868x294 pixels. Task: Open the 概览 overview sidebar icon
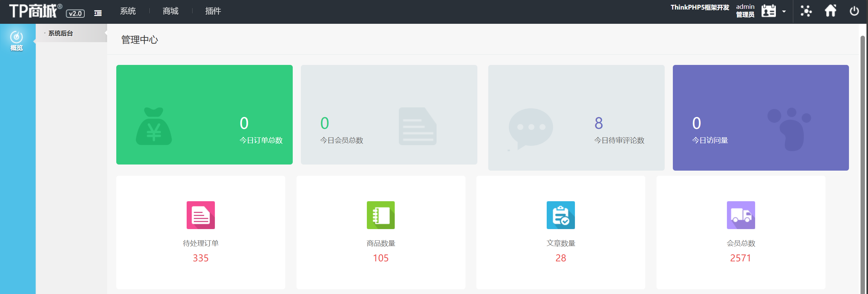[x=16, y=41]
